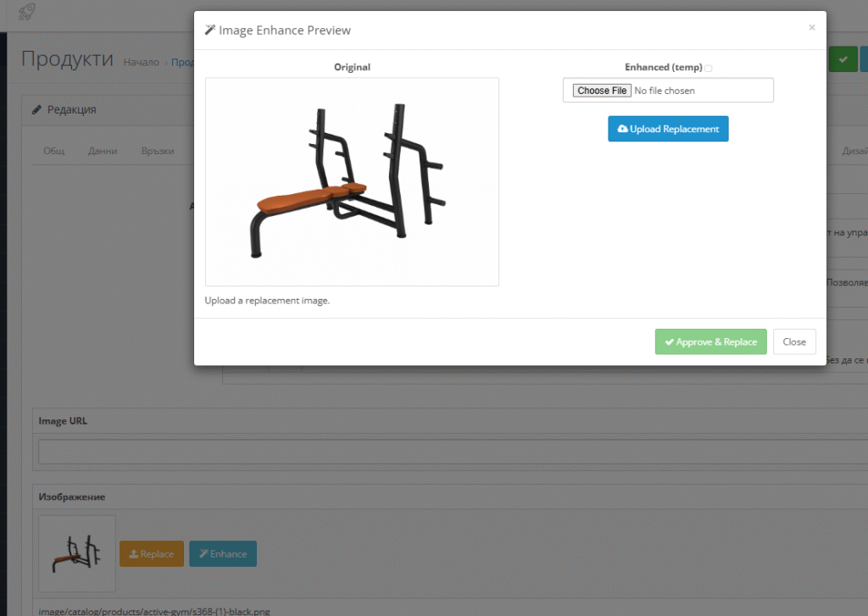Click the image path s368-(1)-black.png text
This screenshot has width=868, height=616.
click(x=154, y=611)
